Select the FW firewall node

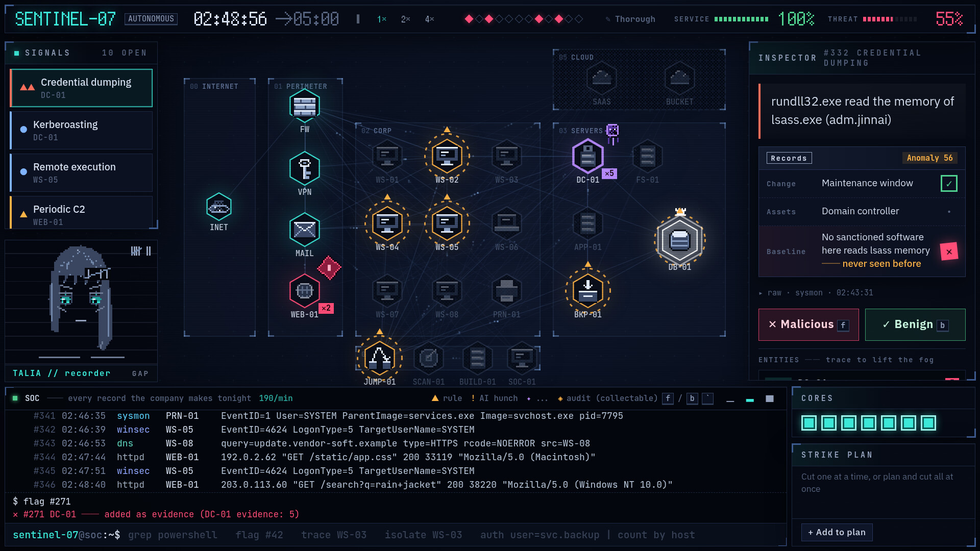[x=305, y=106]
